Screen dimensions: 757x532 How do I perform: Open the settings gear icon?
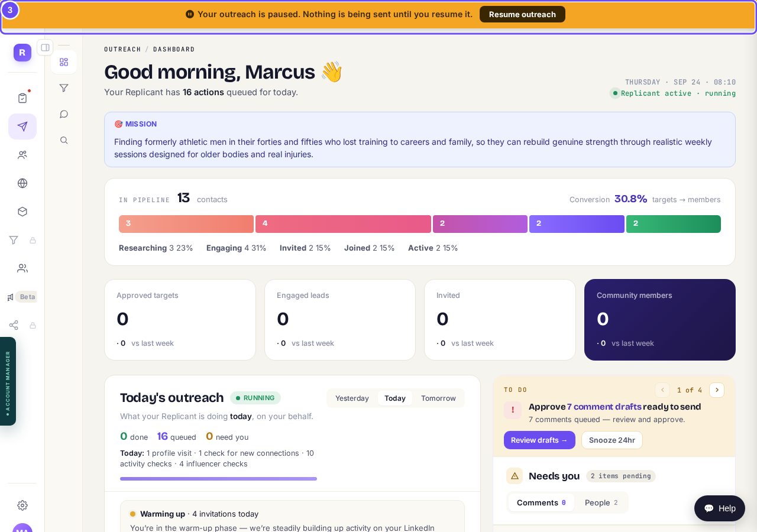coord(22,505)
